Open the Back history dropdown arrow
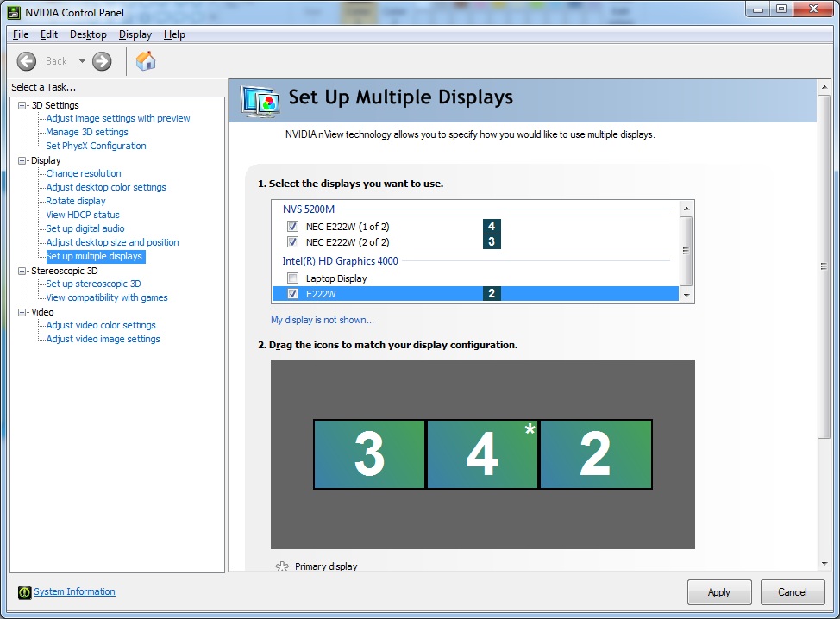Image resolution: width=840 pixels, height=619 pixels. pos(82,61)
